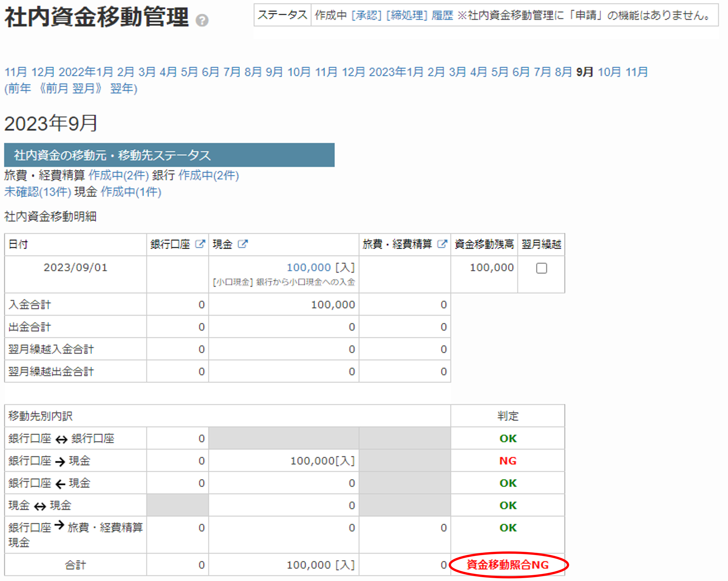Click the help question mark icon beside the title

coord(202,20)
